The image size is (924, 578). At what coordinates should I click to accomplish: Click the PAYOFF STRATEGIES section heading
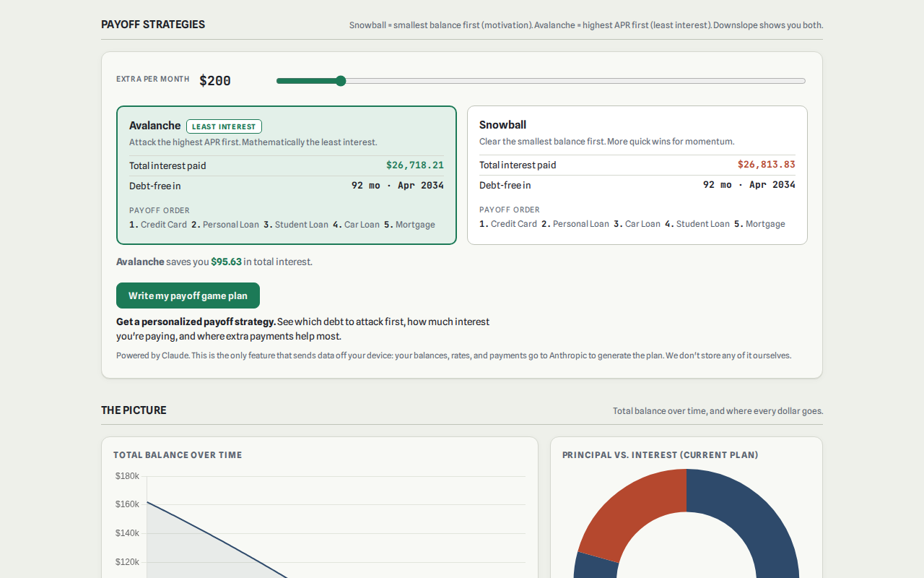153,25
